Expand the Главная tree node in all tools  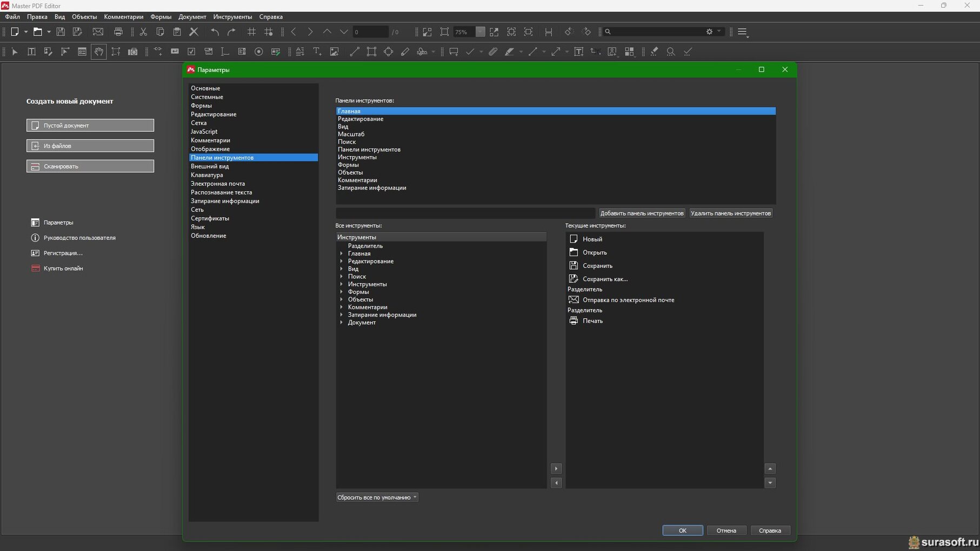[x=341, y=253]
